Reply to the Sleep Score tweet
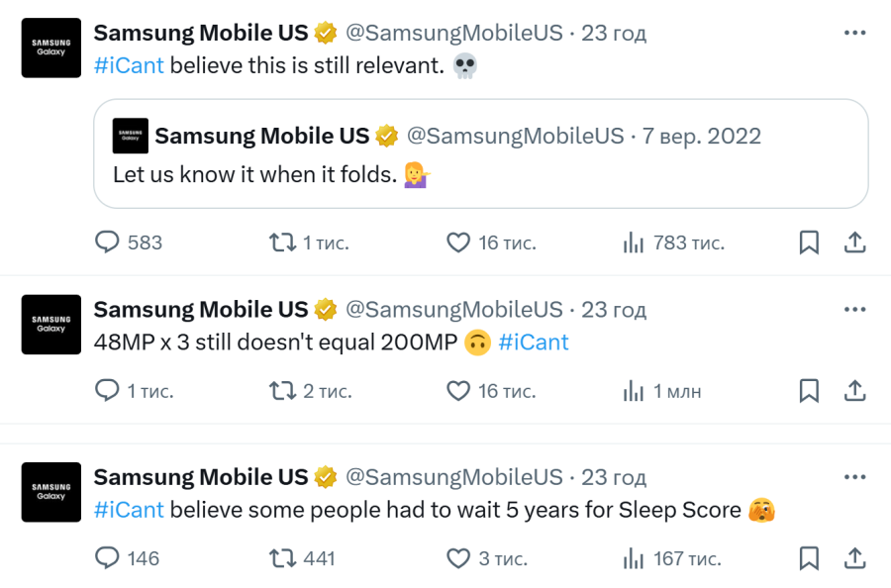The image size is (891, 588). (107, 559)
